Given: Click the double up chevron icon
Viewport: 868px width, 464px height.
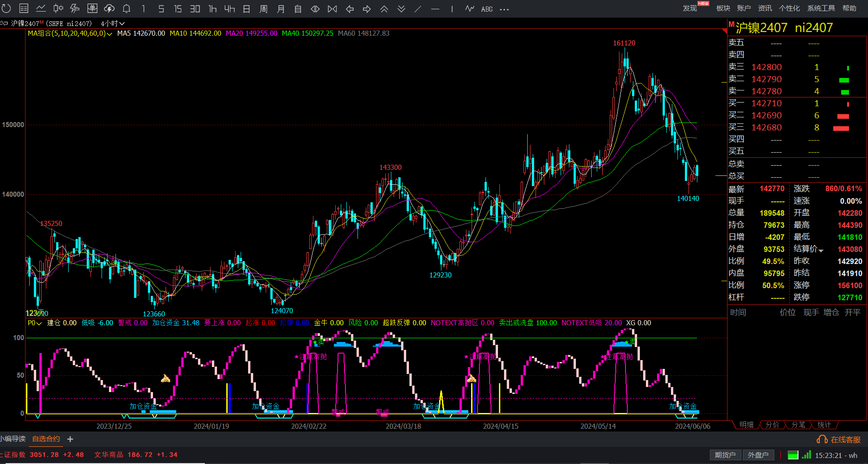Looking at the screenshot, I should point(384,9).
